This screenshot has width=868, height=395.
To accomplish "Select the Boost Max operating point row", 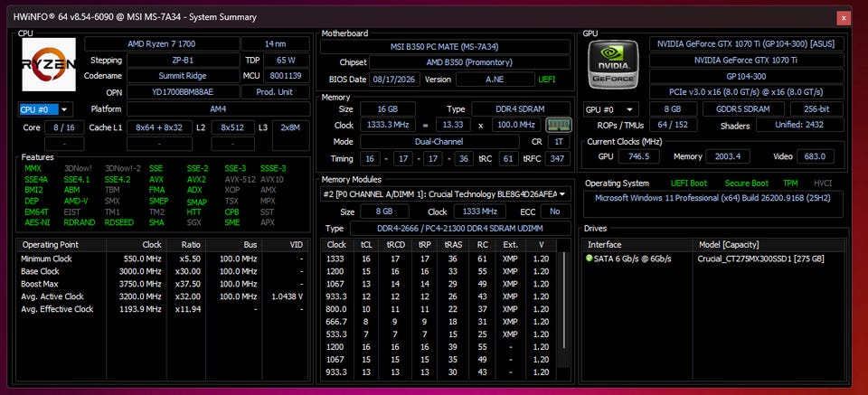I will 163,284.
